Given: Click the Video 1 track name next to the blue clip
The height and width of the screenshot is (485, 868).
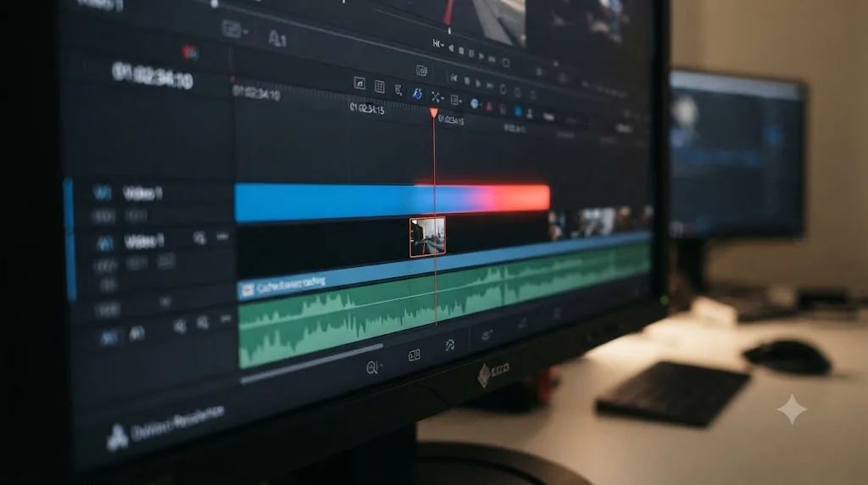Looking at the screenshot, I should [142, 193].
